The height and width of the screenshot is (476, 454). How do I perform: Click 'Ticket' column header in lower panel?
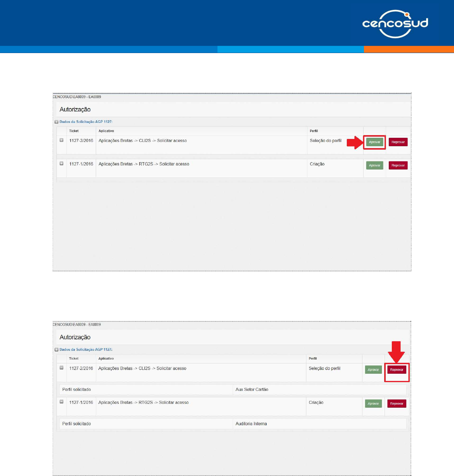click(74, 358)
